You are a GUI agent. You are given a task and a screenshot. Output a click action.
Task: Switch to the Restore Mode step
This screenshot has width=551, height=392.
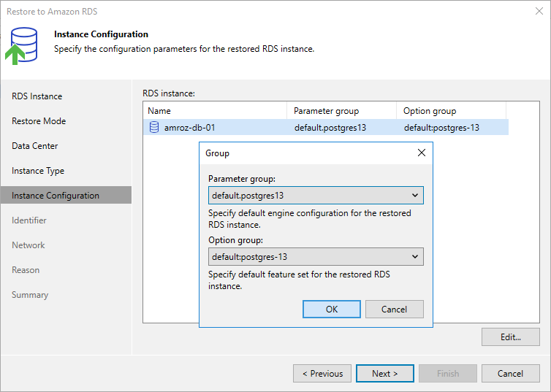click(x=39, y=121)
